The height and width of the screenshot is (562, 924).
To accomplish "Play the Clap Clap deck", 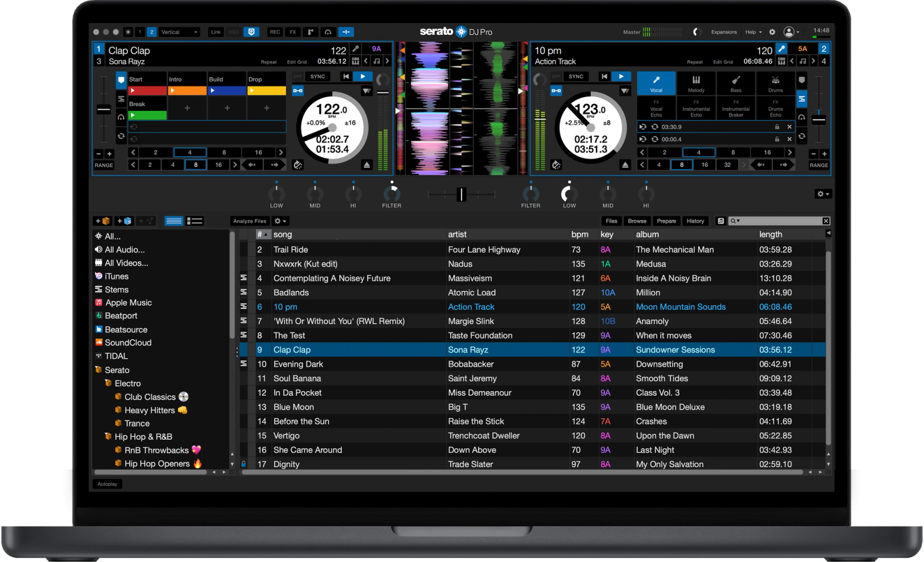I will click(x=363, y=76).
